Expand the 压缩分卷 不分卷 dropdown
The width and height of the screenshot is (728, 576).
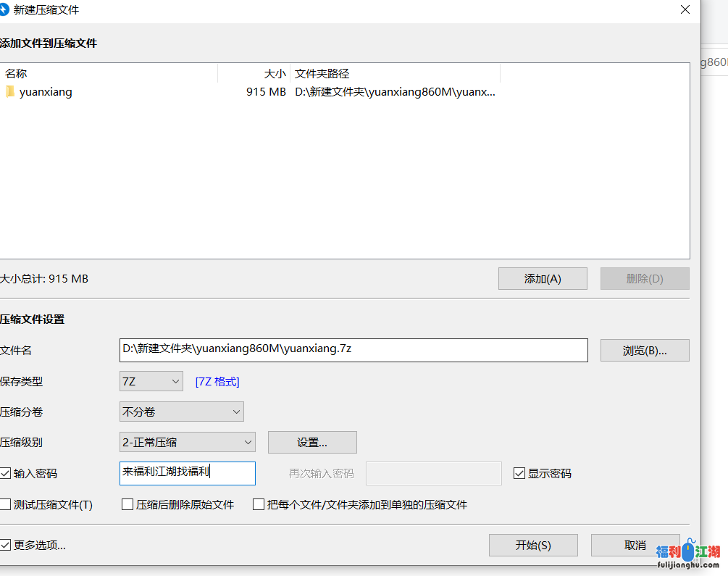pos(181,412)
